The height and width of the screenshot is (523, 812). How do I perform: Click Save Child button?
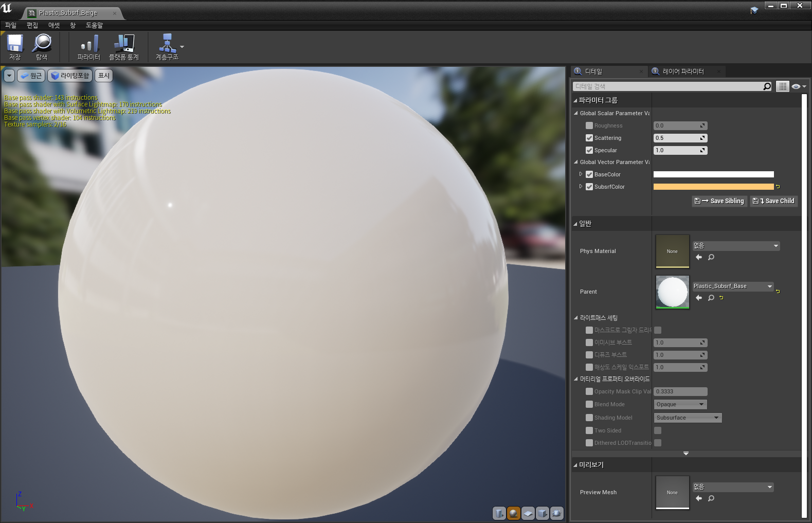(x=773, y=201)
